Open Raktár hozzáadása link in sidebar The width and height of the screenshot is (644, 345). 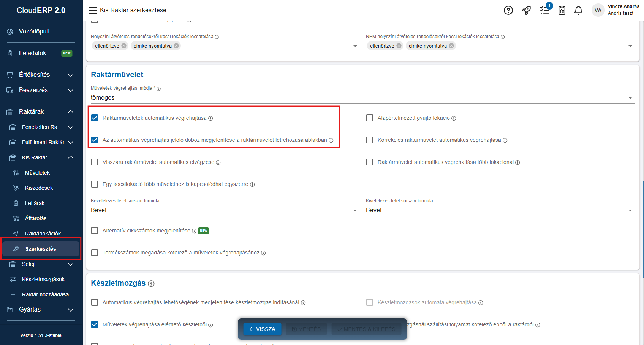pyautogui.click(x=45, y=294)
